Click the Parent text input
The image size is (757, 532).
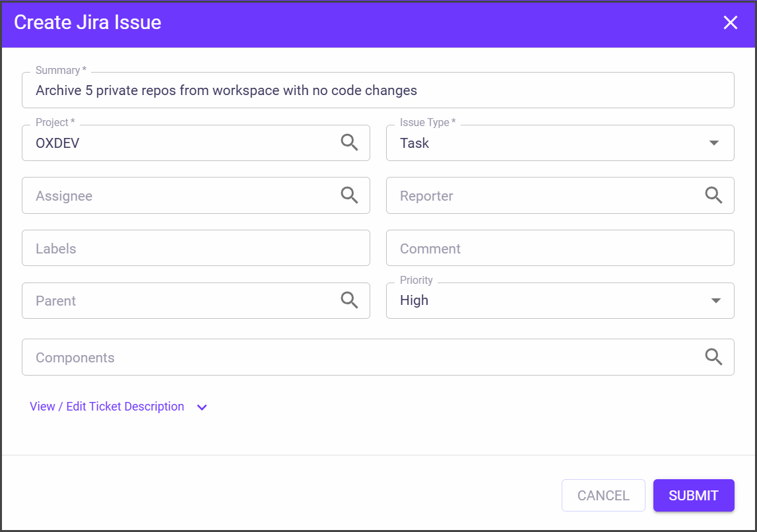pyautogui.click(x=178, y=301)
